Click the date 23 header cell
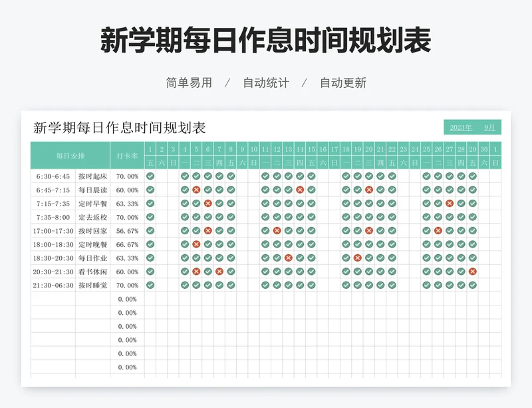This screenshot has height=408, width=532. click(x=404, y=149)
